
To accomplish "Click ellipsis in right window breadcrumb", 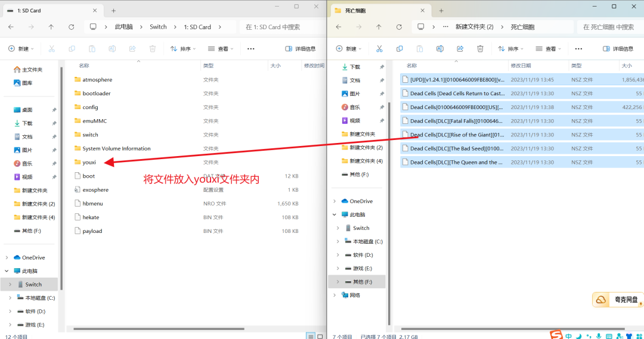I will coord(445,27).
